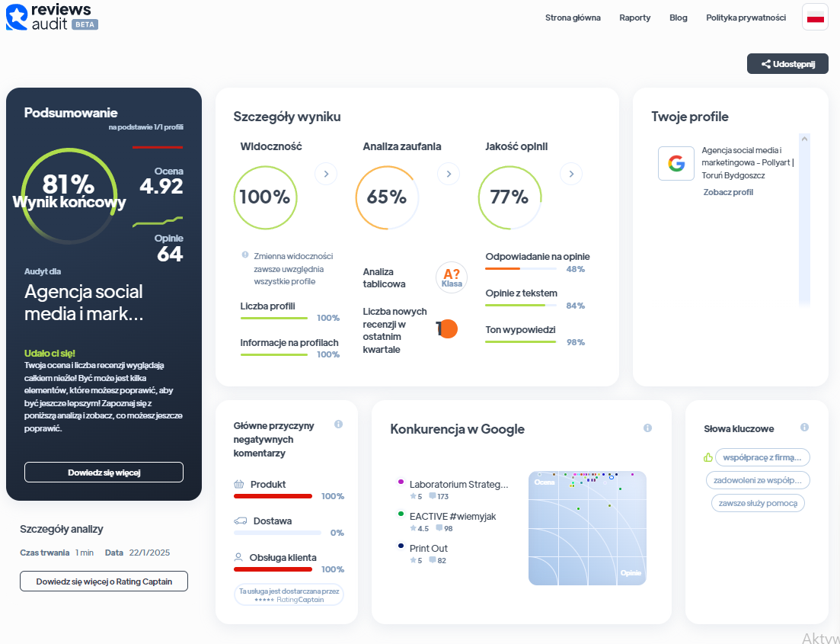
Task: Expand Widoczność details arrow
Action: click(x=326, y=174)
